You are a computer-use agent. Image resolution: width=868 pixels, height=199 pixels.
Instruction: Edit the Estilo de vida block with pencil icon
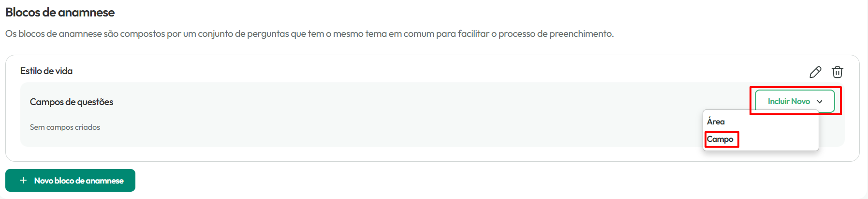[x=815, y=72]
